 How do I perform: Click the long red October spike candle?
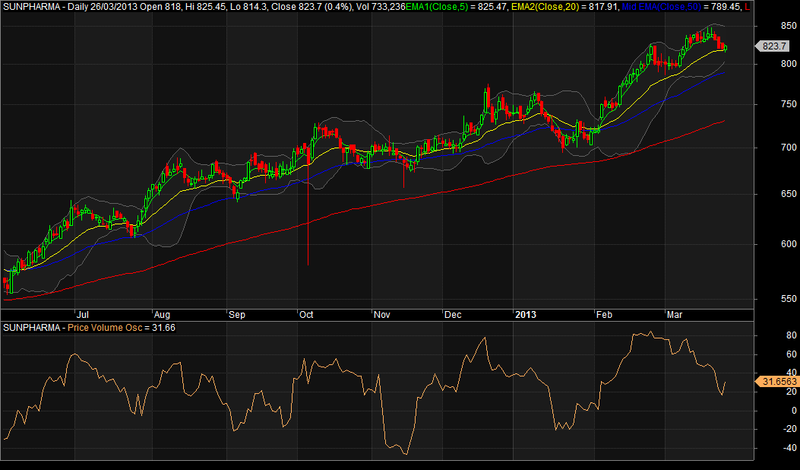[308, 207]
